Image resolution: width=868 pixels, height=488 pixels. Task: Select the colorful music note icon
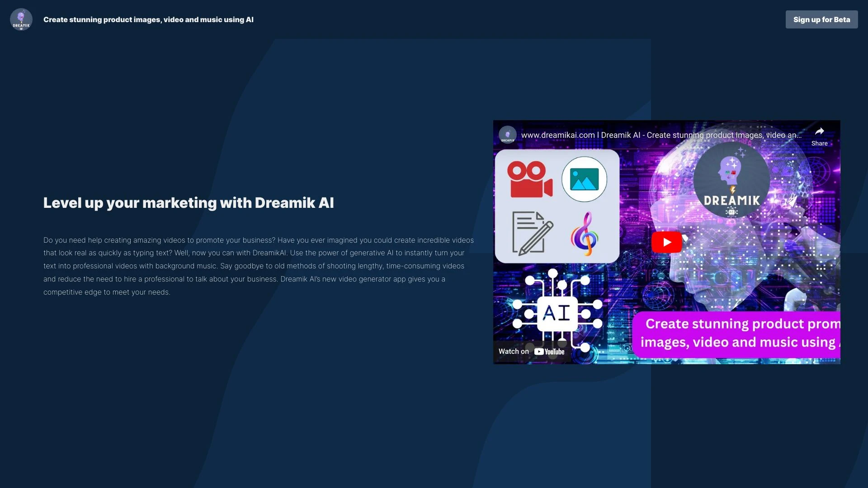[585, 234]
